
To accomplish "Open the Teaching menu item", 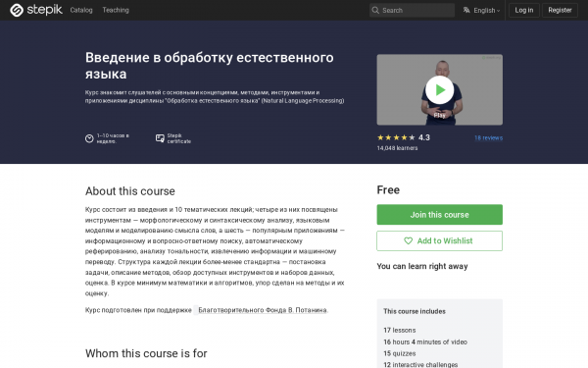I will (116, 10).
